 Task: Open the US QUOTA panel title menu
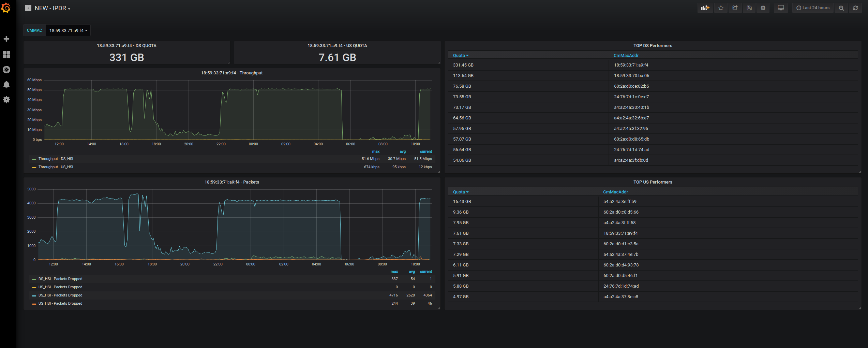pyautogui.click(x=337, y=46)
